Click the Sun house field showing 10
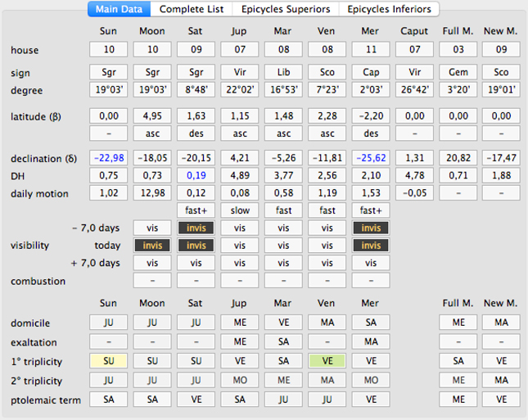Screen dimensions: 528x420 click(108, 49)
